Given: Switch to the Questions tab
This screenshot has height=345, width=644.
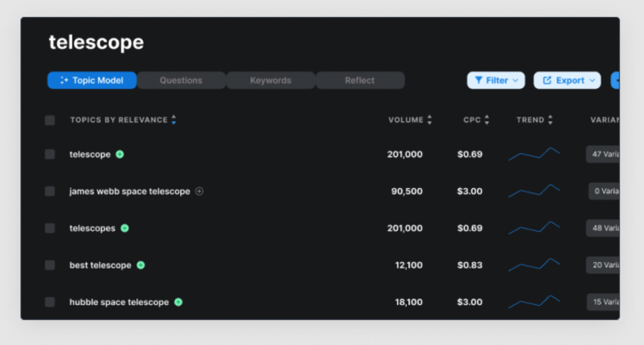Looking at the screenshot, I should 181,80.
